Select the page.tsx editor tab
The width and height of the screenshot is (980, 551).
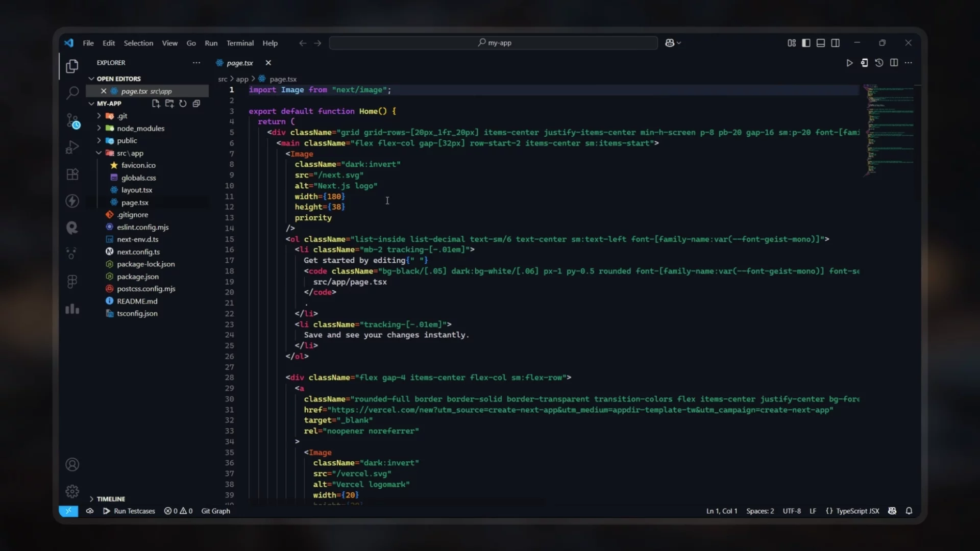(x=239, y=63)
